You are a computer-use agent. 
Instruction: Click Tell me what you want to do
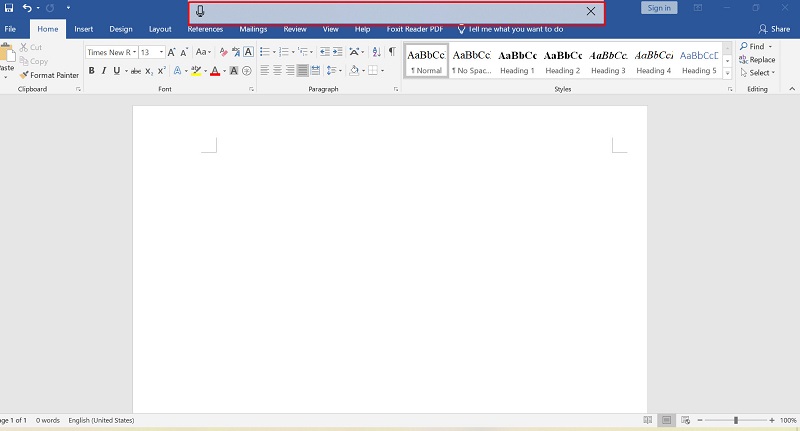click(510, 29)
